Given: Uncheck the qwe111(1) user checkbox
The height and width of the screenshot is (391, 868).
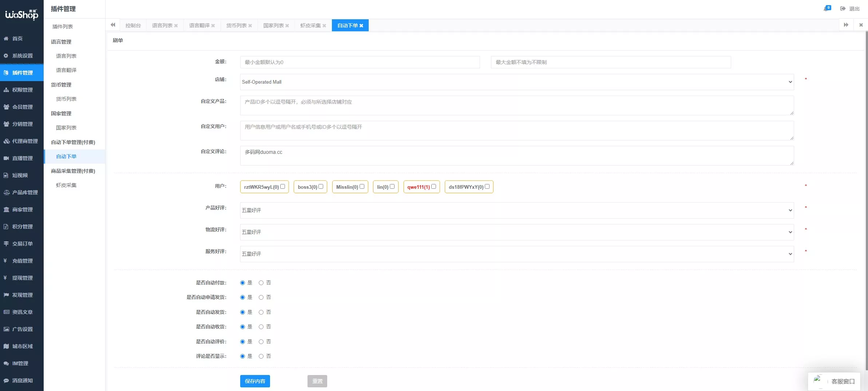Looking at the screenshot, I should pyautogui.click(x=435, y=186).
